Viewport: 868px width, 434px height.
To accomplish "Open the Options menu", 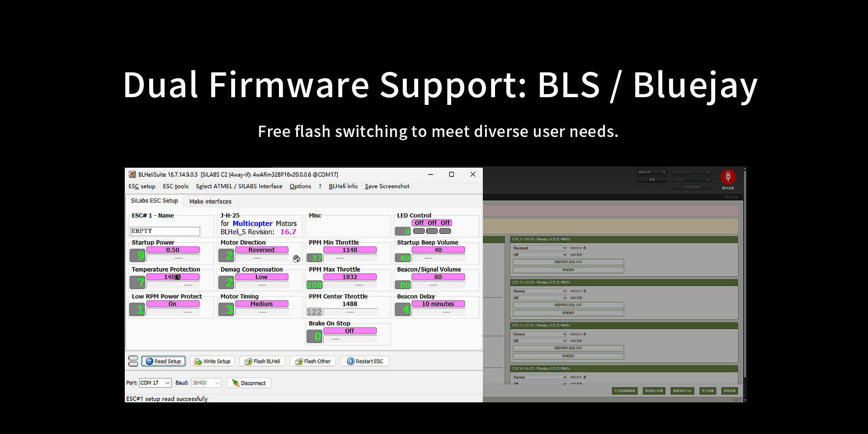I will click(x=300, y=186).
